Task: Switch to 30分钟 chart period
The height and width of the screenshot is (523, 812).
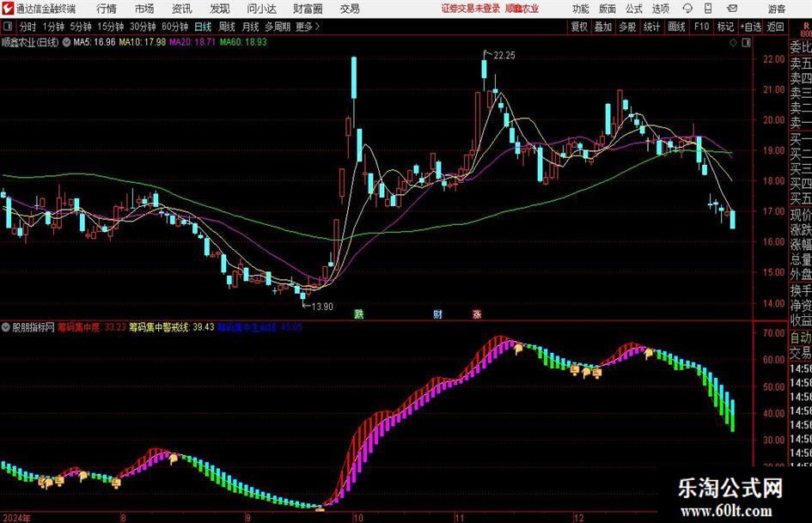Action: pos(143,27)
